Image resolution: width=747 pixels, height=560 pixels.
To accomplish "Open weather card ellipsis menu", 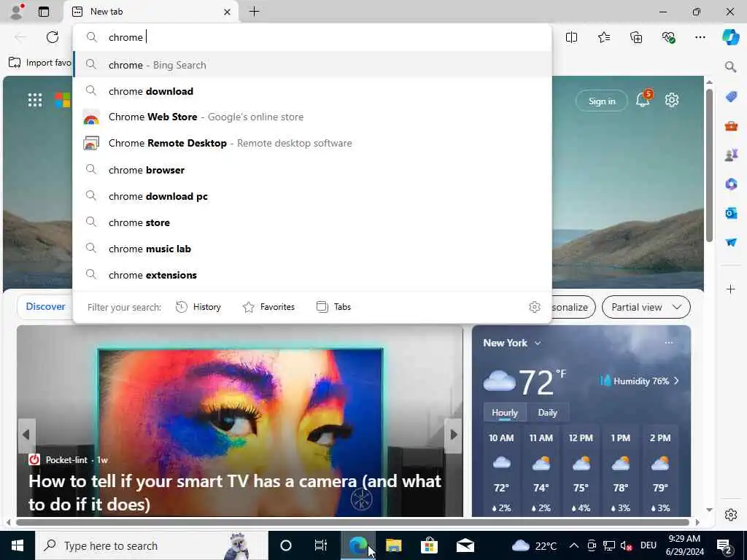I will click(x=669, y=343).
